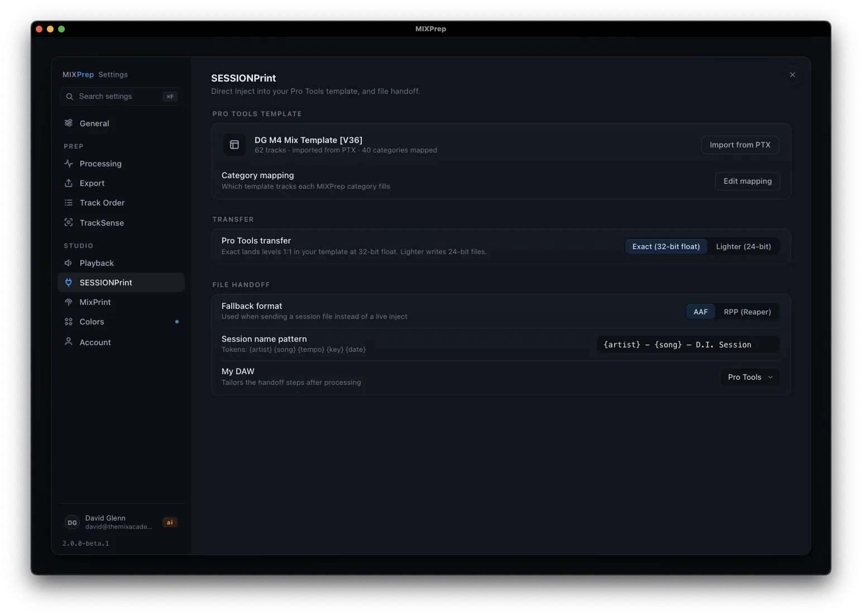Switch to Track Order settings
Viewport: 862px width, 616px height.
pyautogui.click(x=121, y=203)
